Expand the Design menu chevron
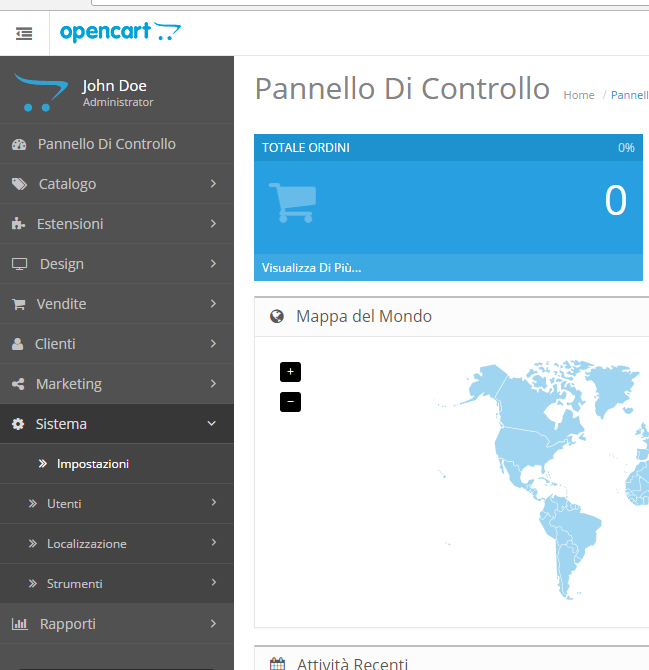This screenshot has width=649, height=670. pos(213,264)
